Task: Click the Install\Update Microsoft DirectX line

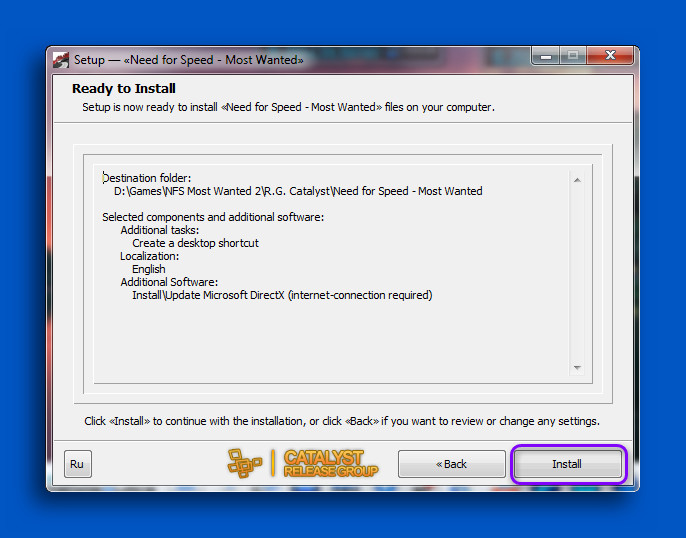Action: [282, 295]
